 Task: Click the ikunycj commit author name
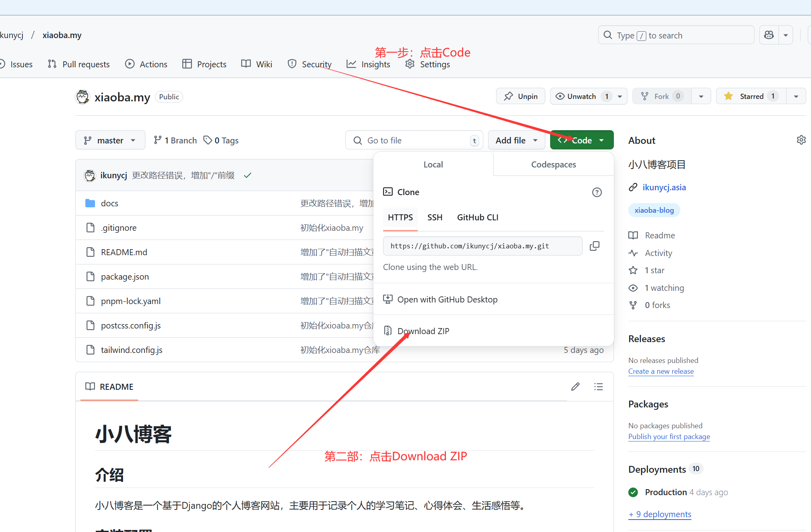(113, 175)
